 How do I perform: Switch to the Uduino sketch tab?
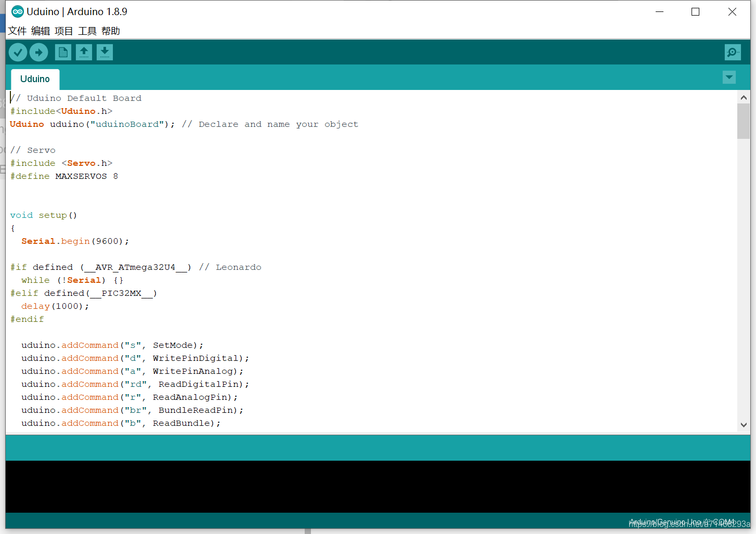(35, 79)
